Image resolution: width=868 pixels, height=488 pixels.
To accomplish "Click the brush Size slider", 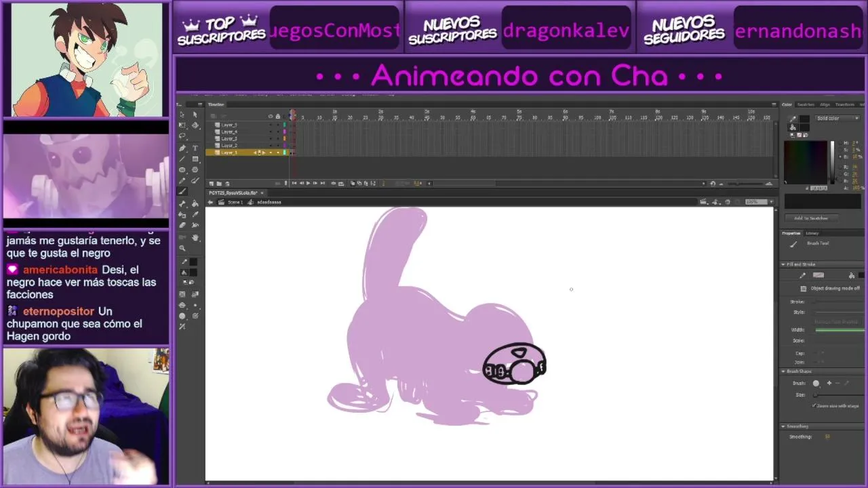I will 838,395.
